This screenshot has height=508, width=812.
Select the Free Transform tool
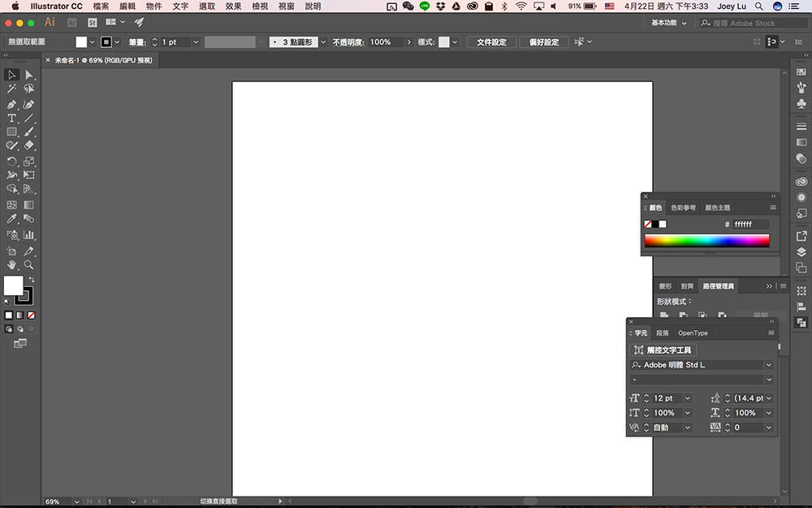pos(29,176)
